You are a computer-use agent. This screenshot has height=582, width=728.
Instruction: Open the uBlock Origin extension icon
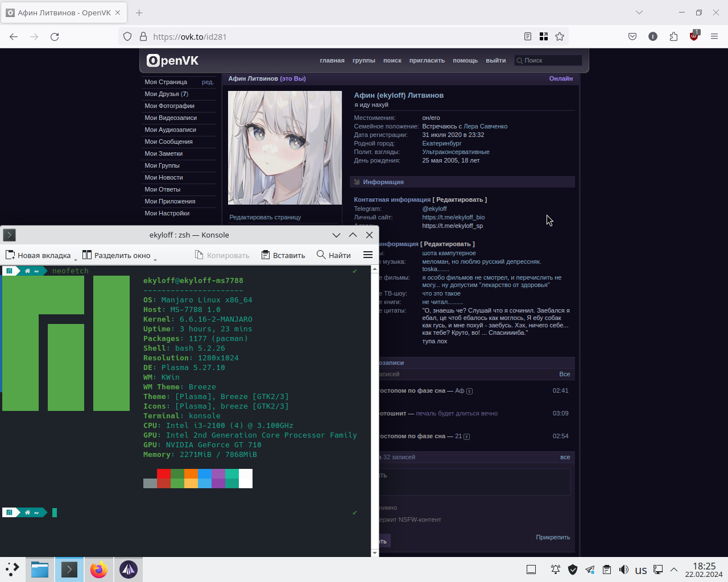(x=694, y=36)
